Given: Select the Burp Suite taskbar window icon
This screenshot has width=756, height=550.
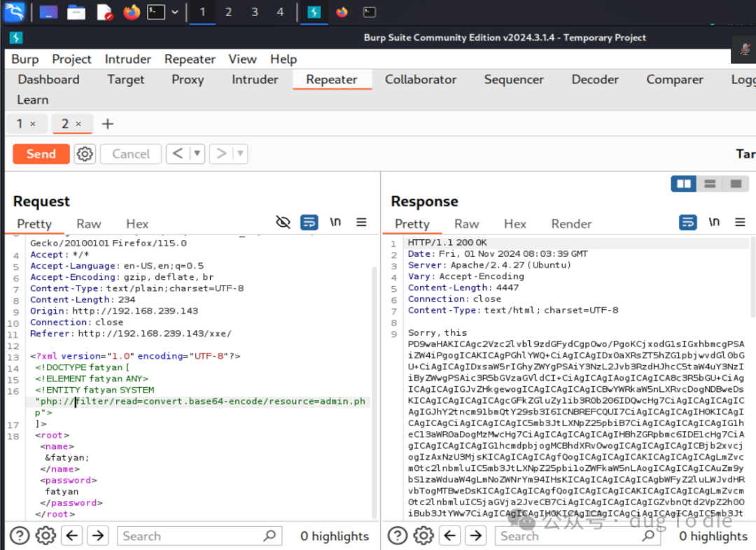Looking at the screenshot, I should pos(314,12).
